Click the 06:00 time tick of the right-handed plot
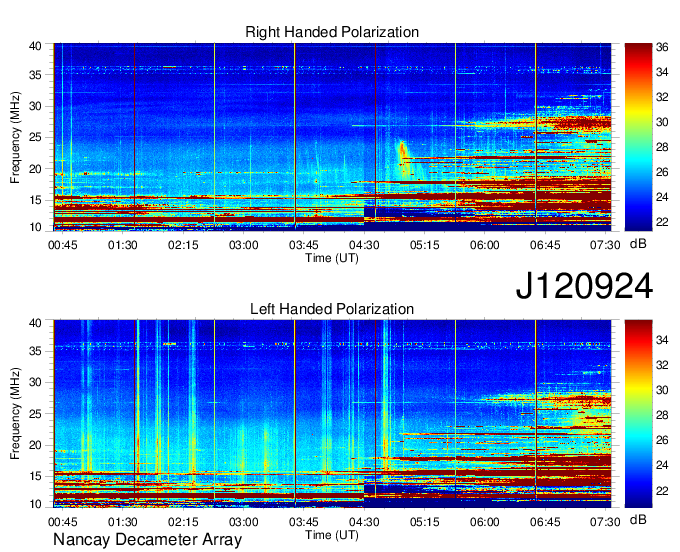Screen dimensions: 680x552 [x=484, y=245]
